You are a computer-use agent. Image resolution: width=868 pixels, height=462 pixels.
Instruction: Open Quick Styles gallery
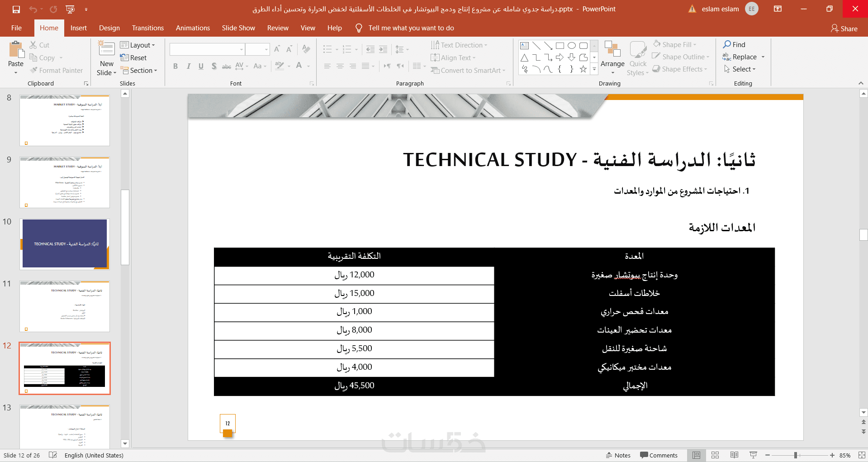[638, 58]
